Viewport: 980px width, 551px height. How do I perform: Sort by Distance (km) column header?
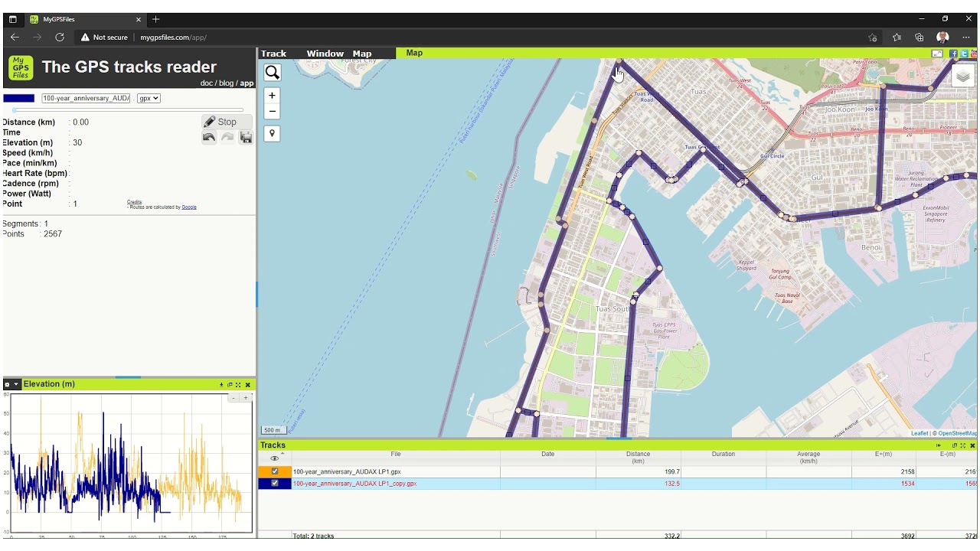click(x=638, y=458)
